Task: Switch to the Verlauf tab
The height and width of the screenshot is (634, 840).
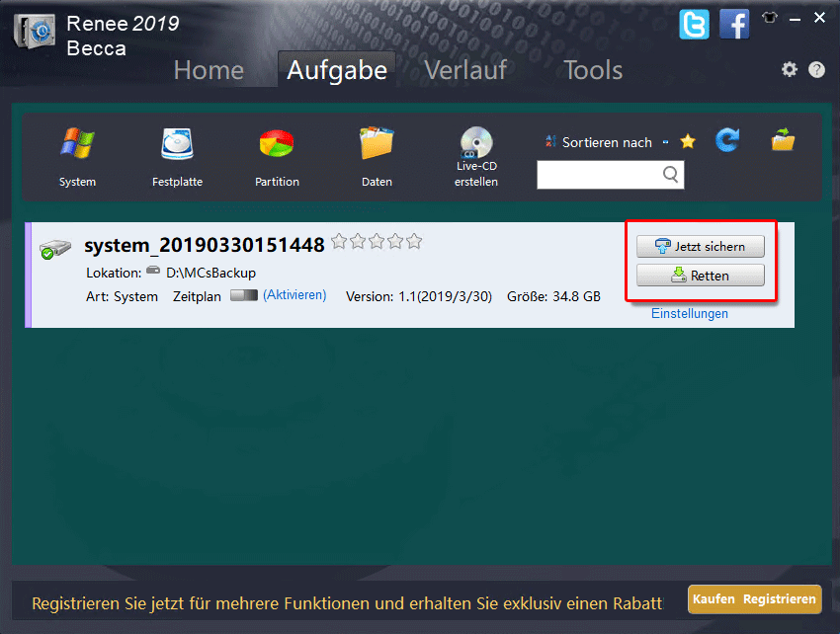Action: pos(465,70)
